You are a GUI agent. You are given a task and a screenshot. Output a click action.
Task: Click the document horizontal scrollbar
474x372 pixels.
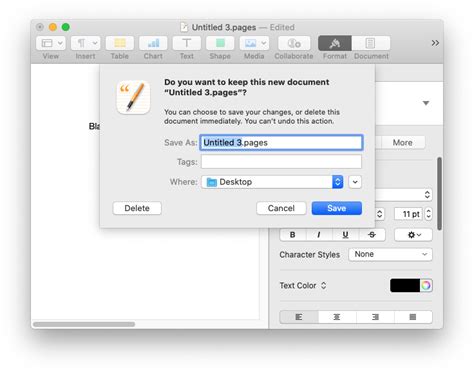[84, 324]
